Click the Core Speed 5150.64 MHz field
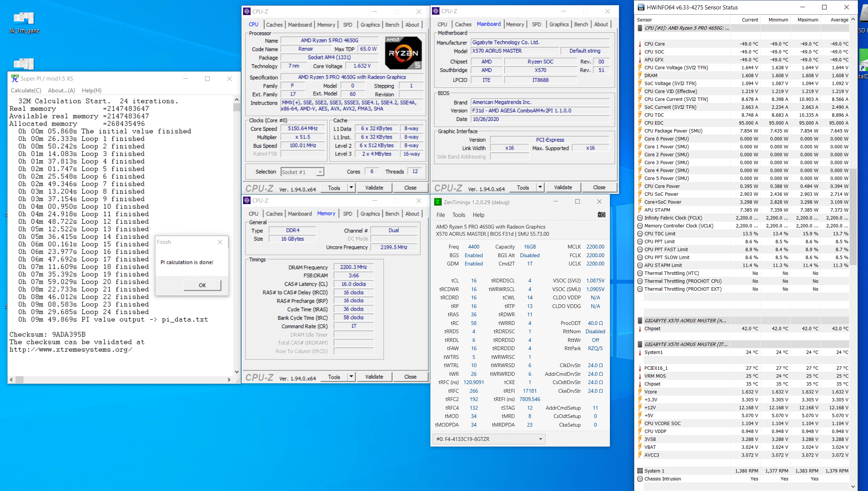The width and height of the screenshot is (868, 491). click(303, 129)
